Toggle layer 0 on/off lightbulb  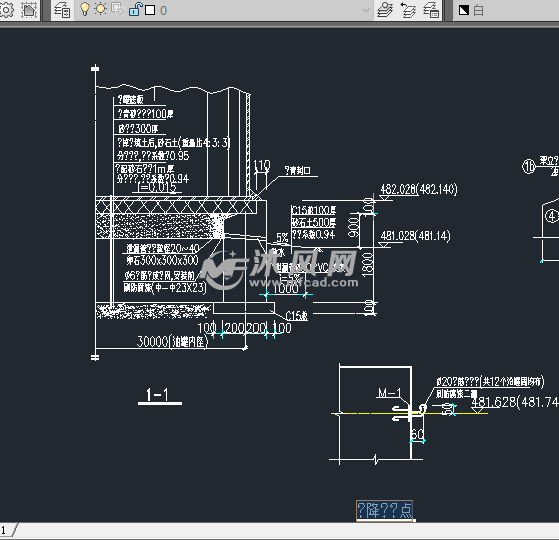(85, 10)
